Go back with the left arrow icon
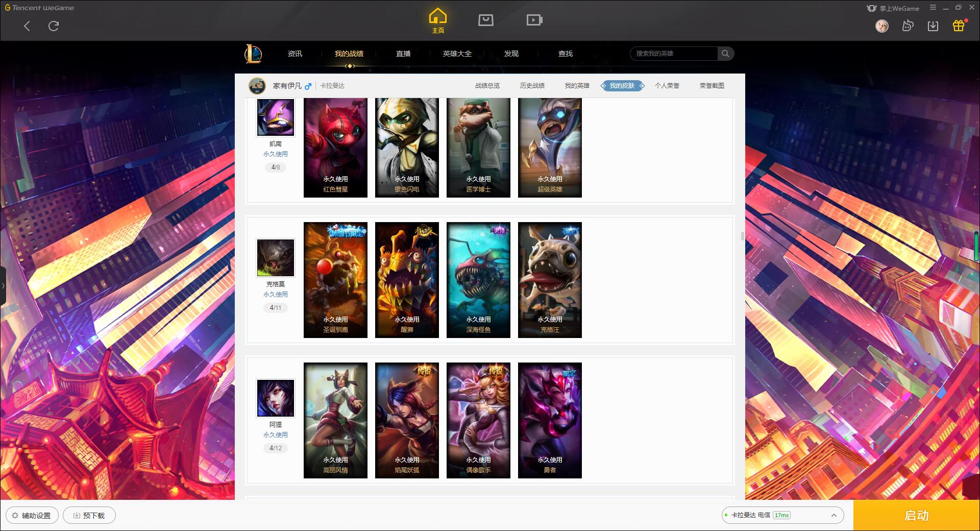 [x=27, y=26]
